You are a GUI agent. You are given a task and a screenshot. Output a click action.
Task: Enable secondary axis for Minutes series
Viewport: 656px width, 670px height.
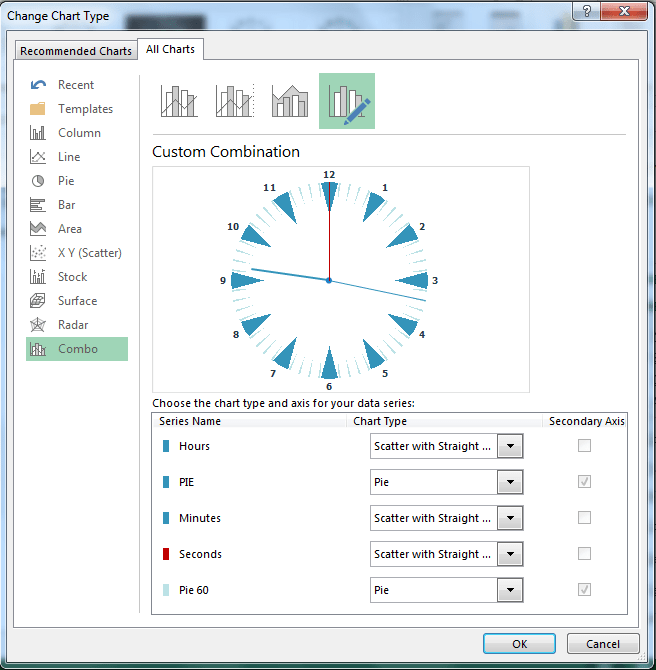point(584,517)
